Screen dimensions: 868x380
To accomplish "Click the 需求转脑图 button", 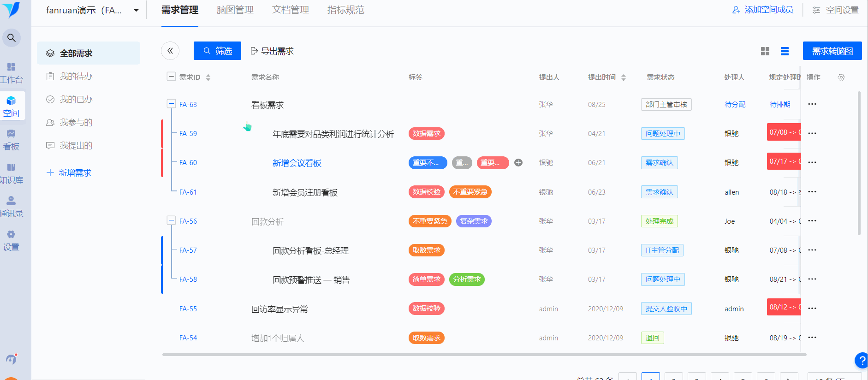I will click(x=832, y=51).
